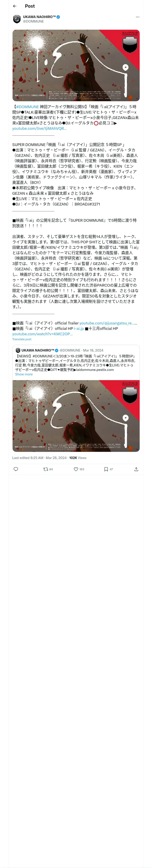Viewport: 152px width, 868px height.
Task: Show edit history via Last edited timestamp
Action: pyautogui.click(x=39, y=458)
